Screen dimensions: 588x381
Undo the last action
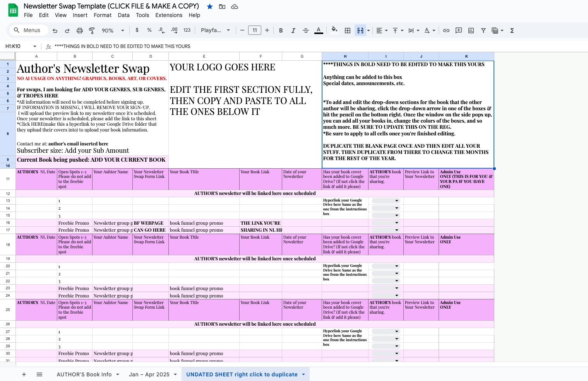[55, 31]
